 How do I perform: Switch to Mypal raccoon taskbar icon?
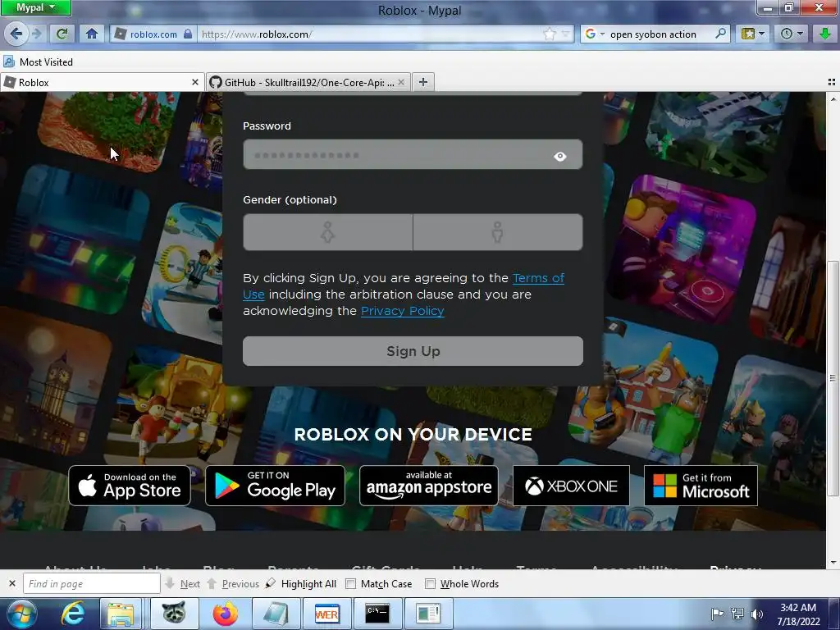coord(174,614)
